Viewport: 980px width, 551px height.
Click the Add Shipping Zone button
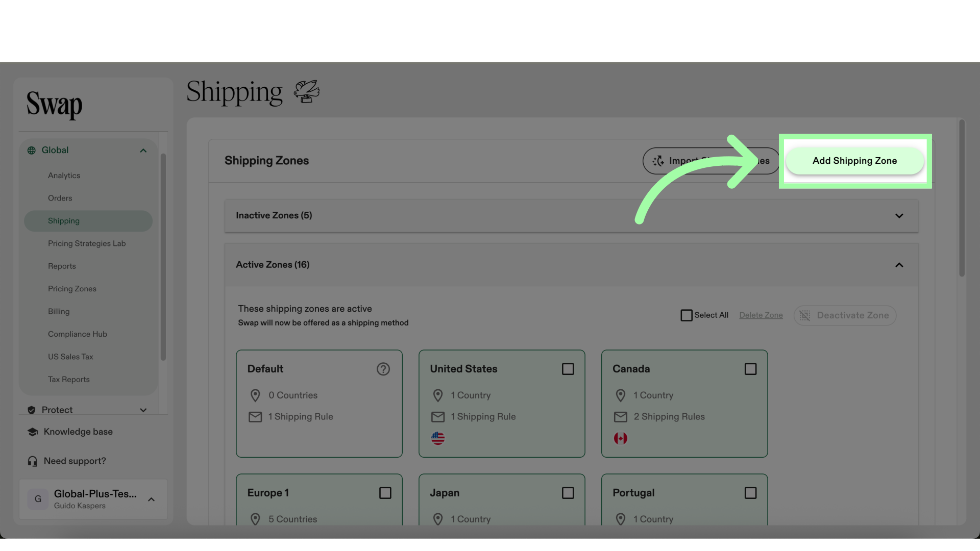(x=854, y=161)
